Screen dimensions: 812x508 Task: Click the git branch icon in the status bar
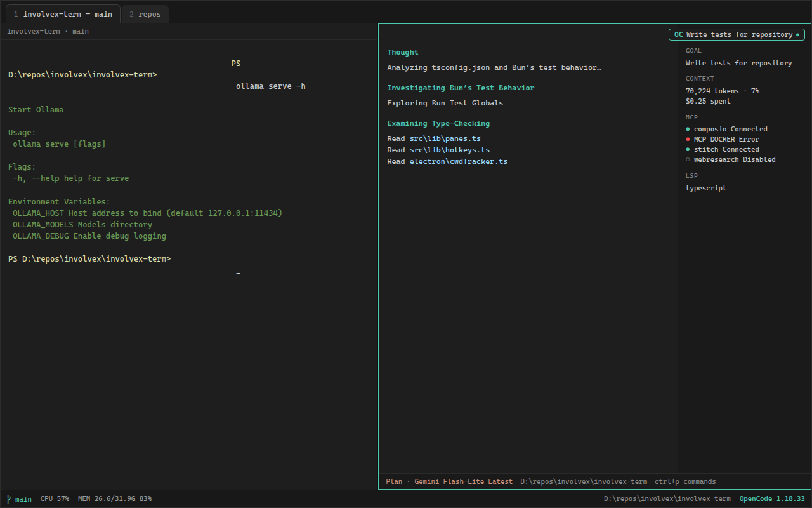(9, 499)
